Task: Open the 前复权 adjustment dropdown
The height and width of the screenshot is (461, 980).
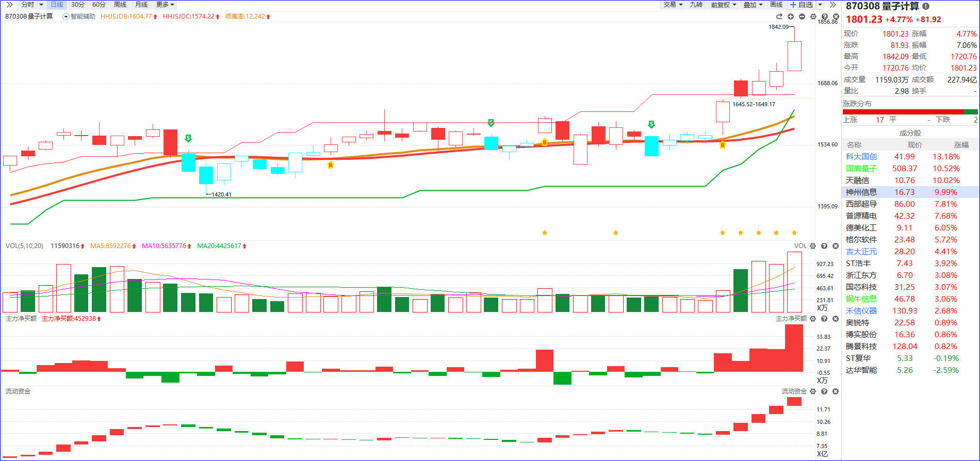Action: (723, 5)
